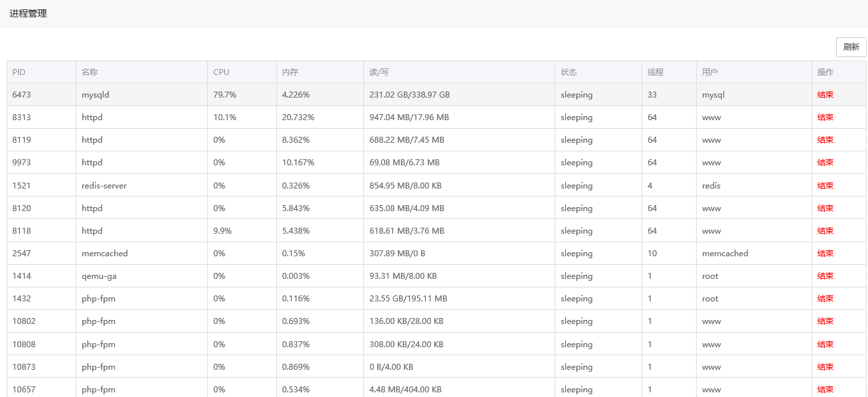Screen dimensions: 868x397
Task: End httpd process with PID 8118
Action: coord(825,231)
